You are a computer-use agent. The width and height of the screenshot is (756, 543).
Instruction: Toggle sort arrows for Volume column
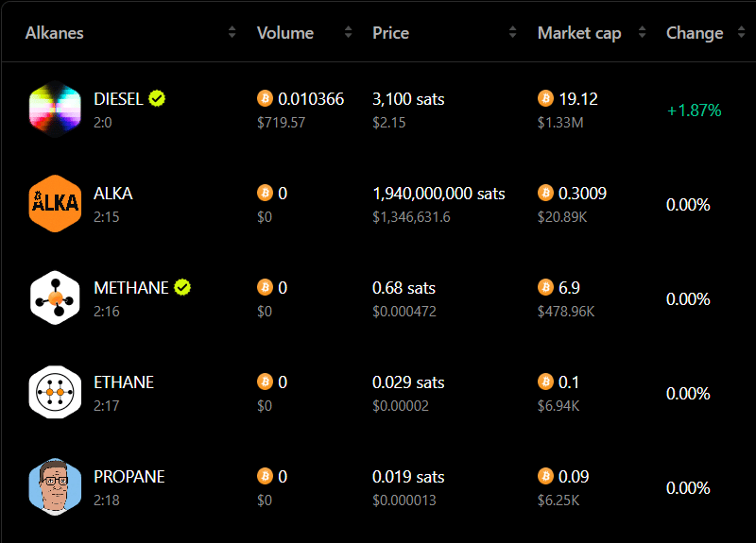[348, 32]
